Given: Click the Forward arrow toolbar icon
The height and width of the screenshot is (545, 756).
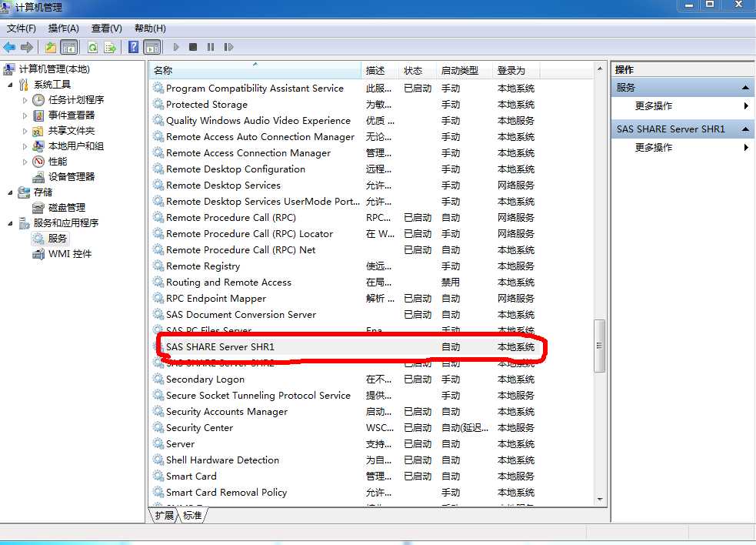Looking at the screenshot, I should [27, 47].
